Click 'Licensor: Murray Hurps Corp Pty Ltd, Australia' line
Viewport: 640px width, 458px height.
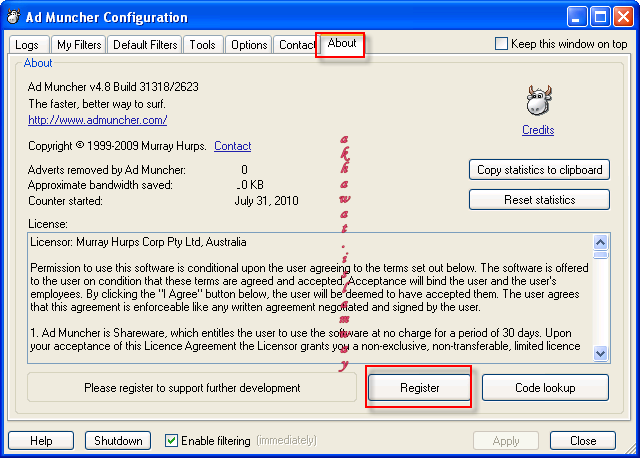(138, 242)
